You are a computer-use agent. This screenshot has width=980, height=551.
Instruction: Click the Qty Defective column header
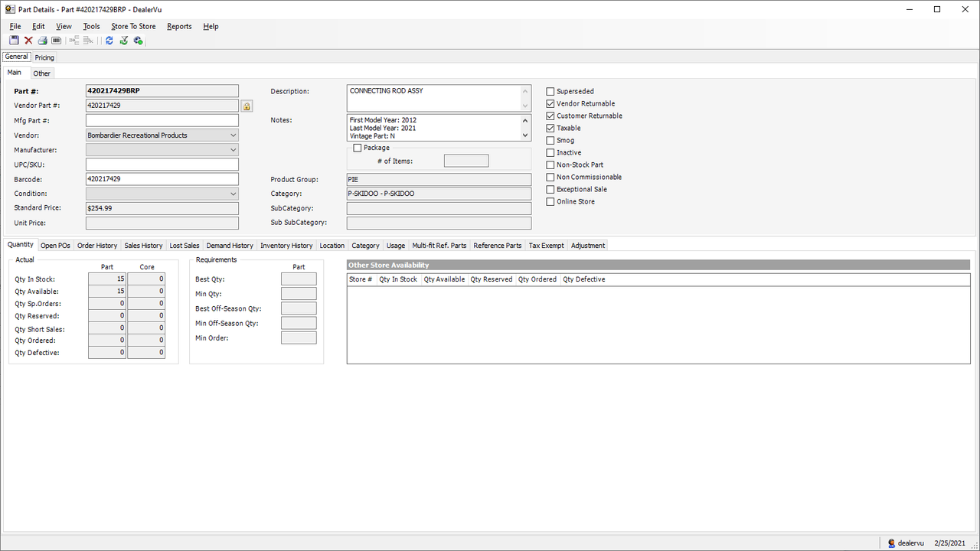pos(584,280)
